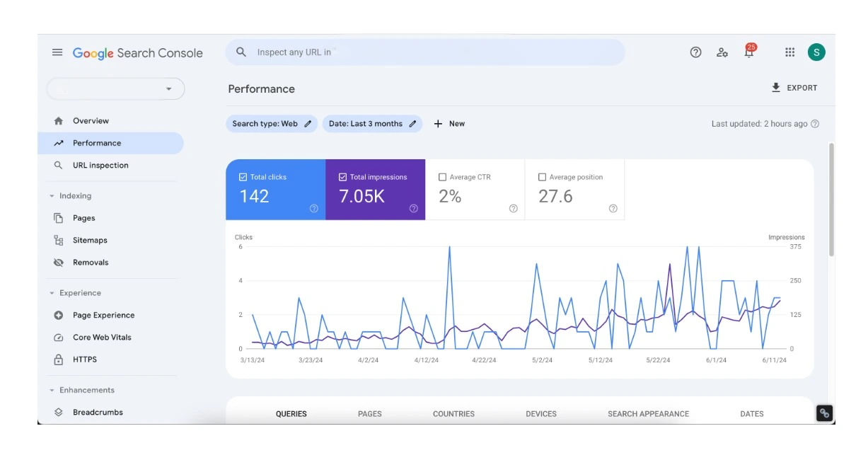868x460 pixels.
Task: Switch to the Countries tab
Action: [453, 414]
